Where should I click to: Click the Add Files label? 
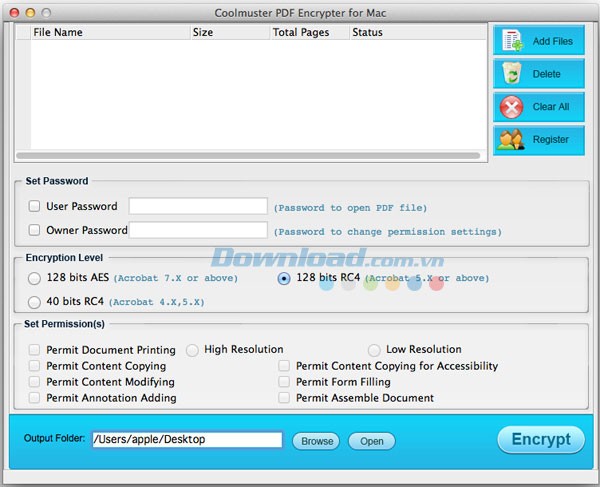click(553, 41)
